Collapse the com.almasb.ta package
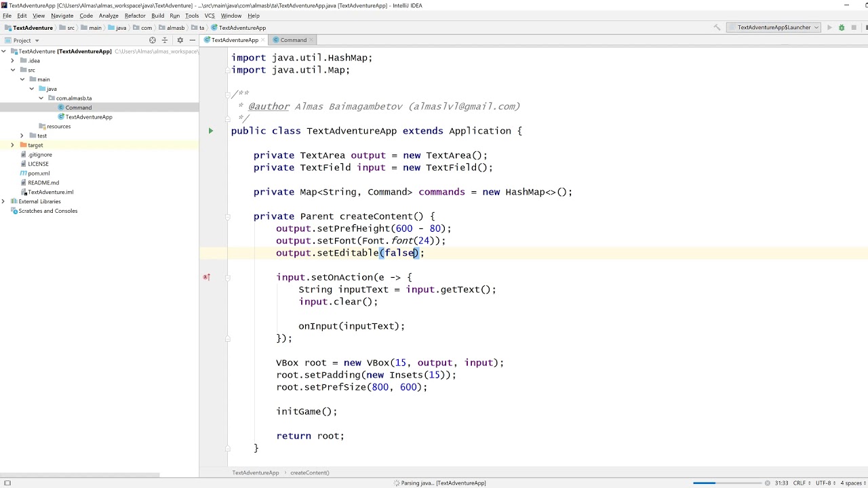The width and height of the screenshot is (868, 488). tap(41, 98)
